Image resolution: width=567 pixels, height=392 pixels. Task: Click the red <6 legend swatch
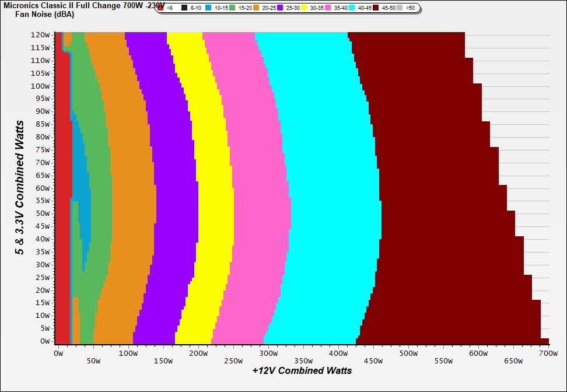[160, 8]
